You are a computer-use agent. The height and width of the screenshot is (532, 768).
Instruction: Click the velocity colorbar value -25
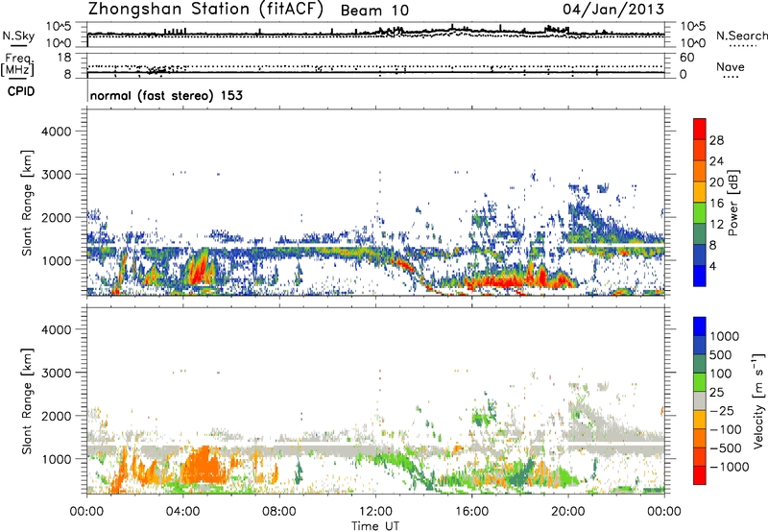[722, 410]
